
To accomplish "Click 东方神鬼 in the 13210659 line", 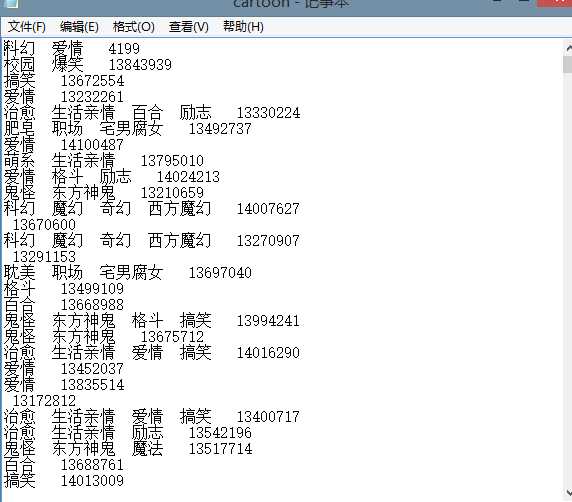I will pyautogui.click(x=84, y=193).
